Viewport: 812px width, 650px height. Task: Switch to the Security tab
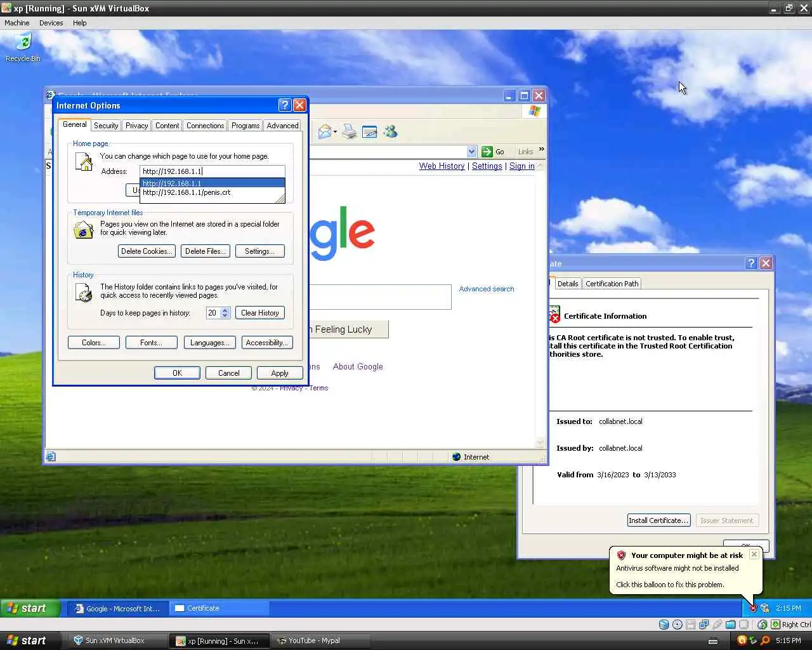tap(106, 126)
